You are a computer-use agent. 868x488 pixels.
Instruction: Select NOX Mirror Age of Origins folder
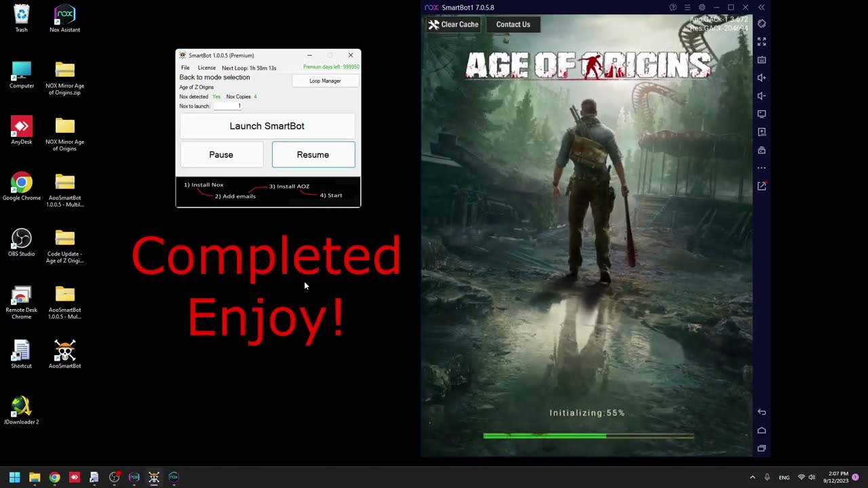[65, 134]
